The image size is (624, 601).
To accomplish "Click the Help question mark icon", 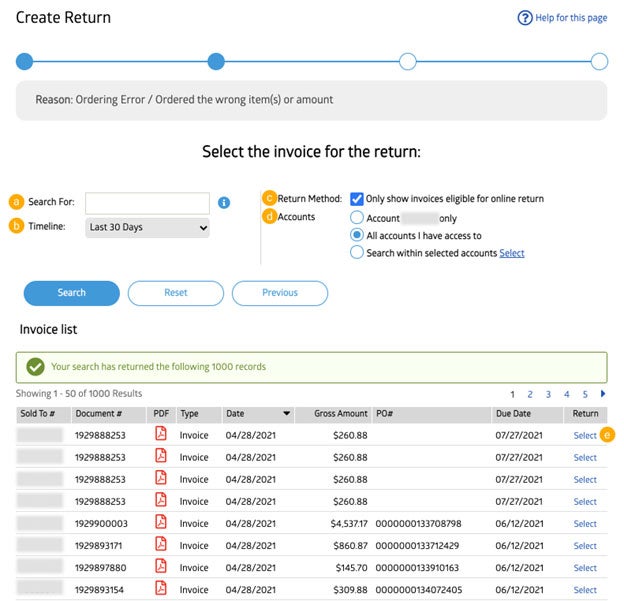I will [x=525, y=18].
